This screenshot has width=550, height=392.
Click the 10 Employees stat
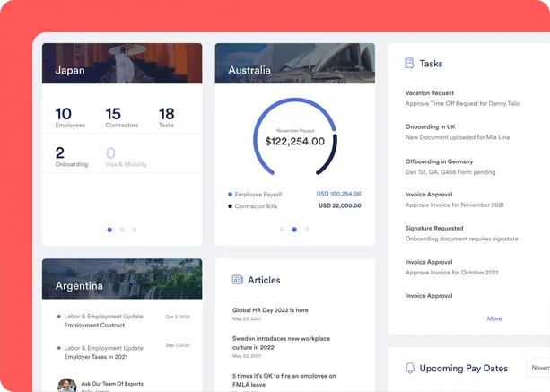[x=70, y=118]
